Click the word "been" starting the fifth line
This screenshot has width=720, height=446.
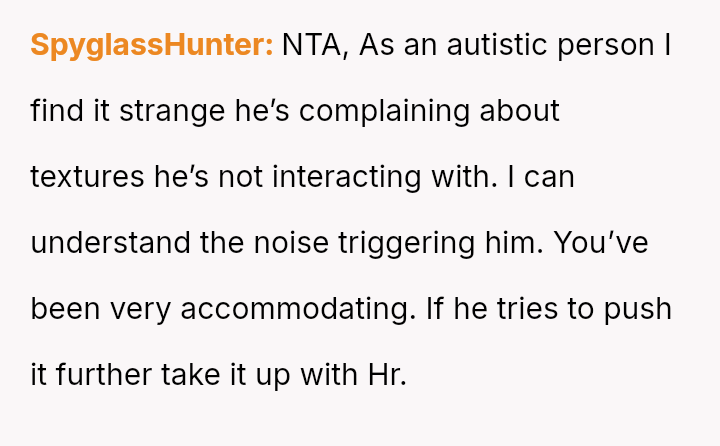[x=65, y=309]
